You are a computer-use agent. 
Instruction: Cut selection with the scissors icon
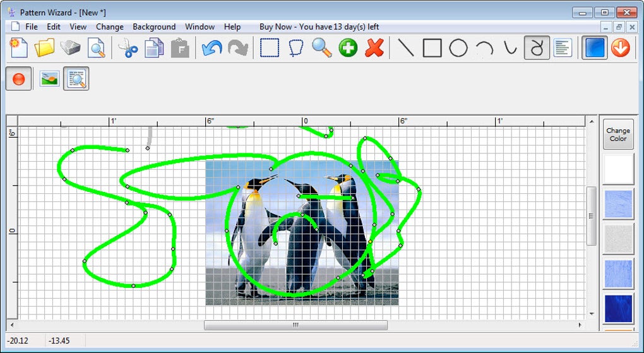coord(128,47)
